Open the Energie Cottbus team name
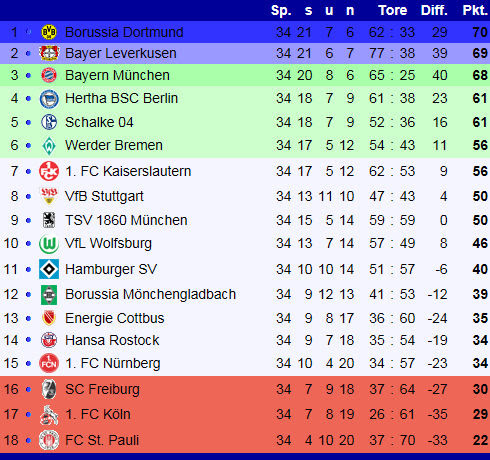Screen dimensions: 490x460 click(x=115, y=318)
